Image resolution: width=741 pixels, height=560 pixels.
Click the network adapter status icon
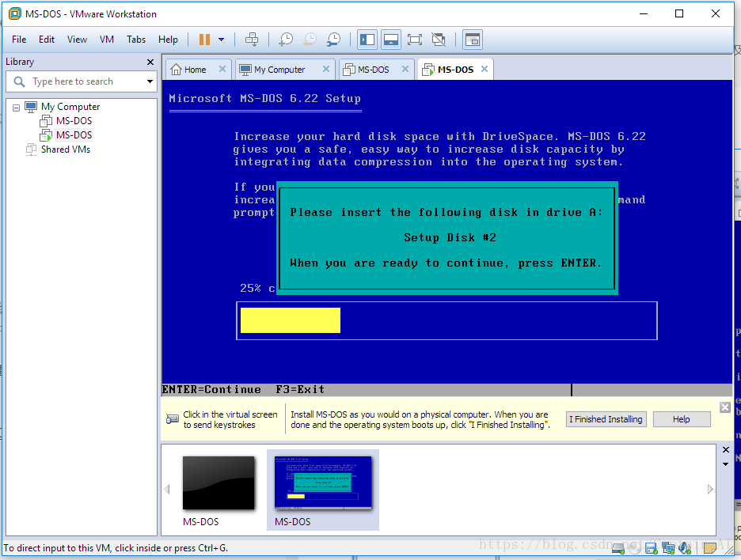[668, 548]
